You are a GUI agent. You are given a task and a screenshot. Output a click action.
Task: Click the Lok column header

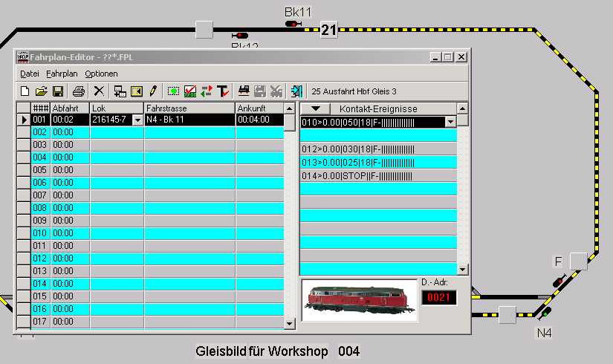point(117,108)
